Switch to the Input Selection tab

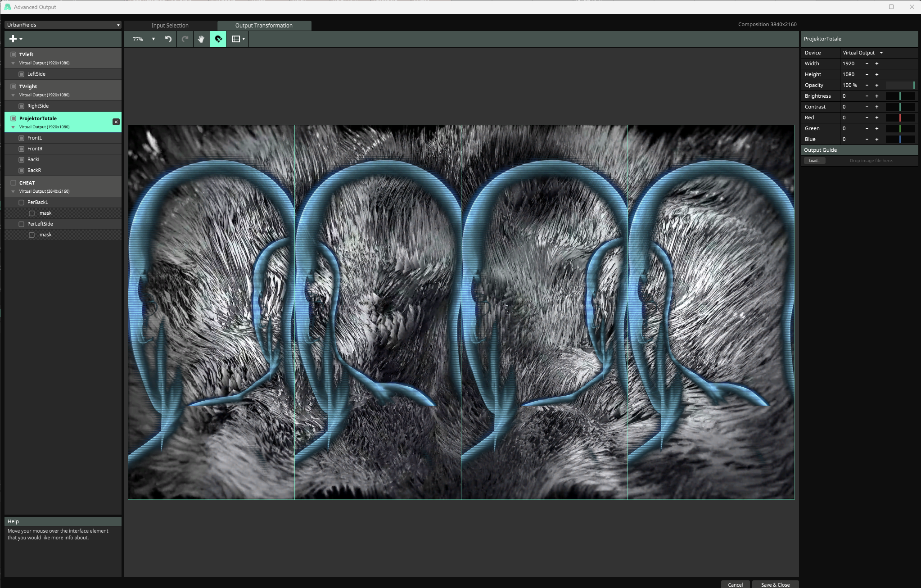pyautogui.click(x=170, y=26)
